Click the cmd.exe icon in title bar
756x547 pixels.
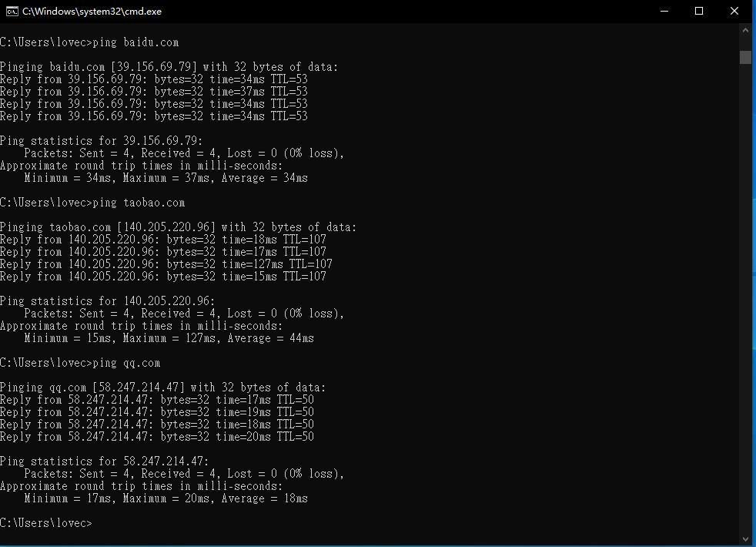click(x=12, y=12)
